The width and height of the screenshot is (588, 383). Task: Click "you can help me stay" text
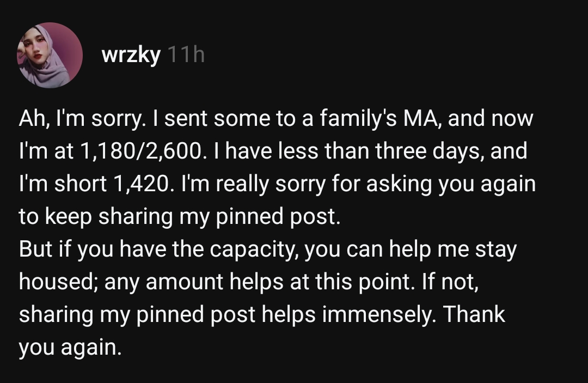(410, 250)
